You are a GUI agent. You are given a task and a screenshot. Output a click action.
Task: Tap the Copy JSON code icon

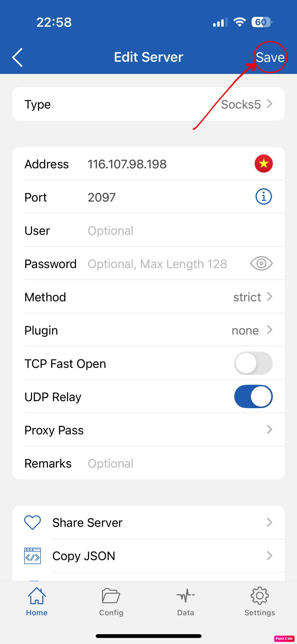point(32,556)
